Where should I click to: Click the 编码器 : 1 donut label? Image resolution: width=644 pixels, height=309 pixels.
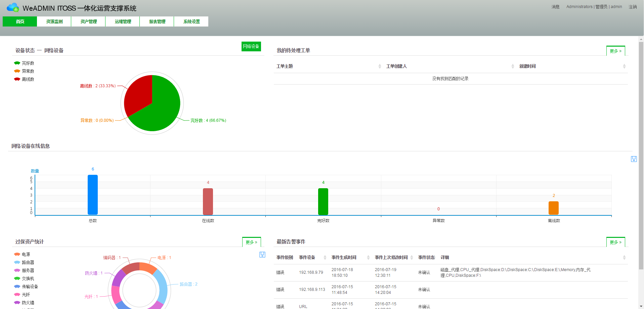pos(112,258)
